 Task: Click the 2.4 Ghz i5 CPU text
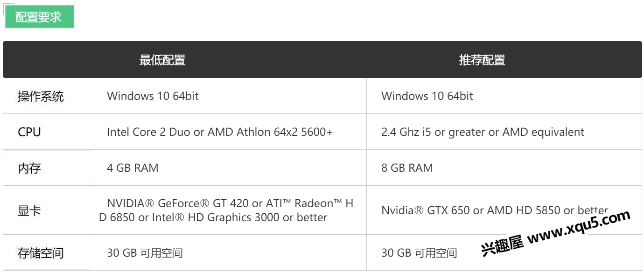[x=483, y=132]
